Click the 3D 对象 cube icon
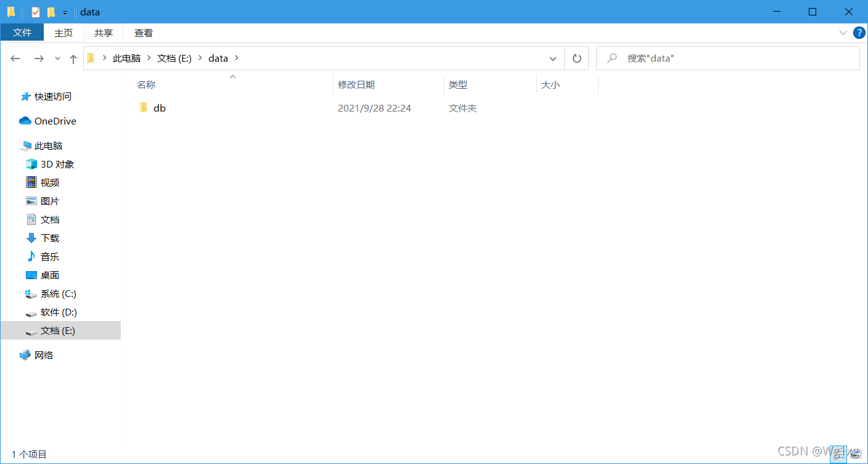This screenshot has height=464, width=868. click(31, 164)
